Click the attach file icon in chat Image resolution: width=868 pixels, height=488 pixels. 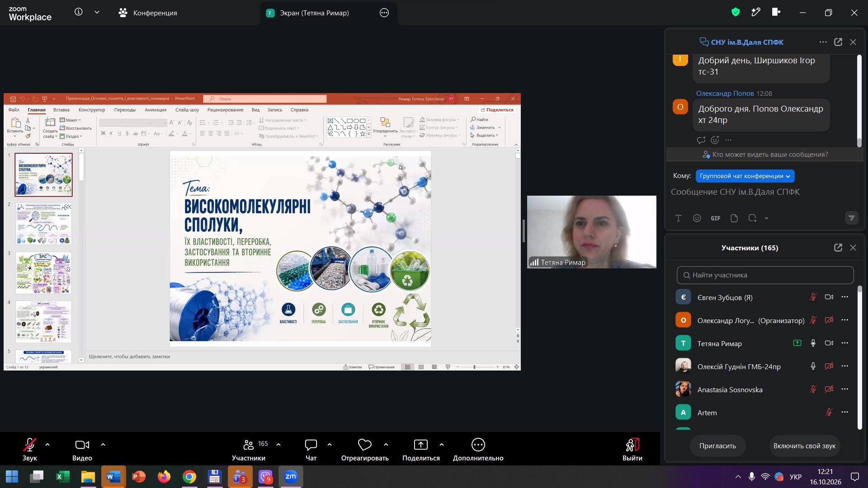pos(734,218)
